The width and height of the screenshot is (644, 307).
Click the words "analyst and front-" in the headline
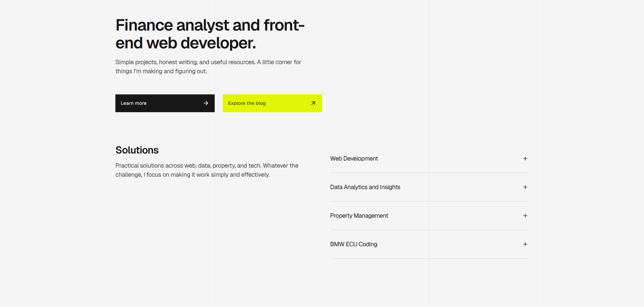pyautogui.click(x=240, y=25)
